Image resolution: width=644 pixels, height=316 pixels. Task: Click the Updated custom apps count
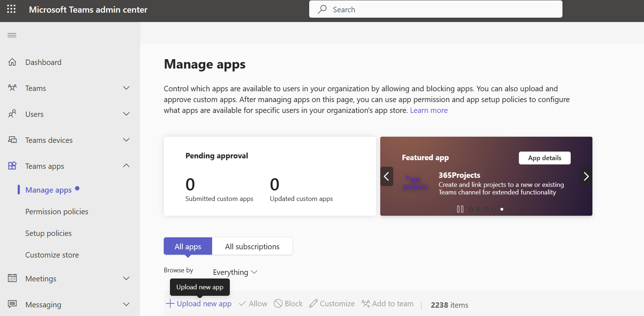point(275,184)
